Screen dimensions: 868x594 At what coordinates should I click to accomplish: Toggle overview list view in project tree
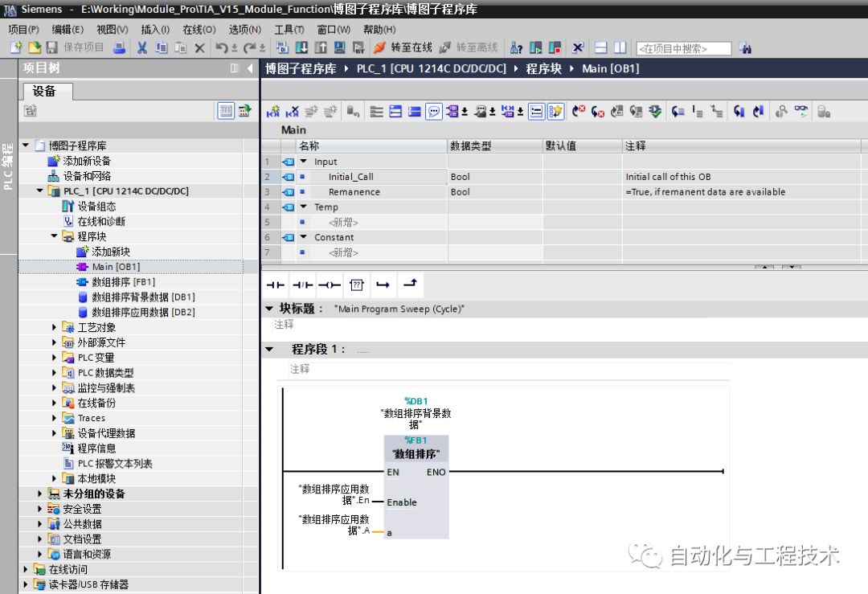226,111
